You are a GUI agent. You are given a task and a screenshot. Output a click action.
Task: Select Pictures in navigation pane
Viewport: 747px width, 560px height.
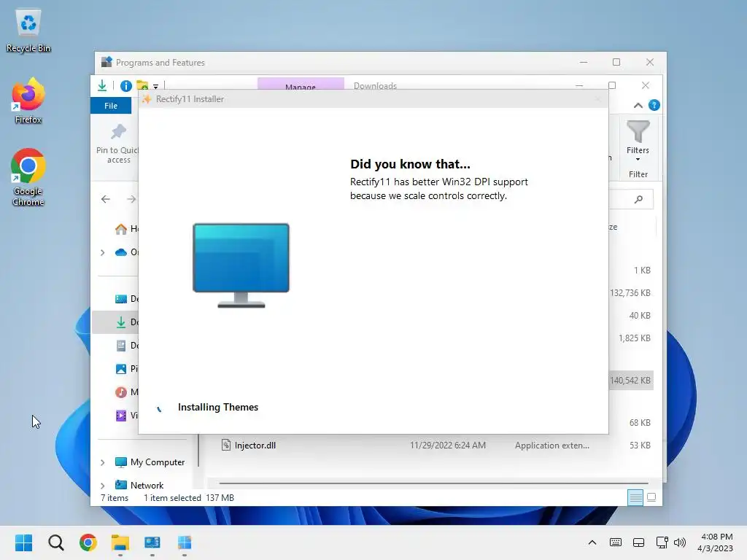(126, 368)
